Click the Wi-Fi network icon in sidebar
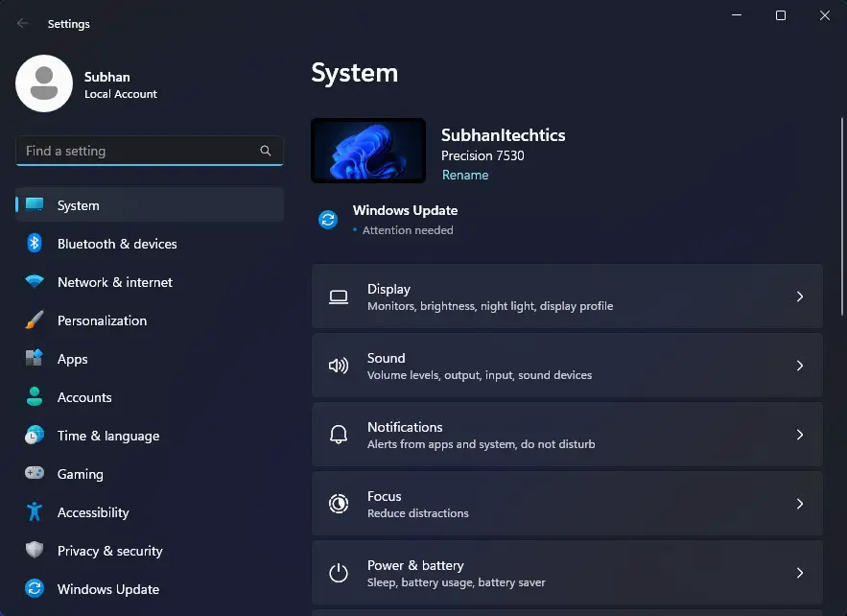Screen dimensions: 847x616 35,281
